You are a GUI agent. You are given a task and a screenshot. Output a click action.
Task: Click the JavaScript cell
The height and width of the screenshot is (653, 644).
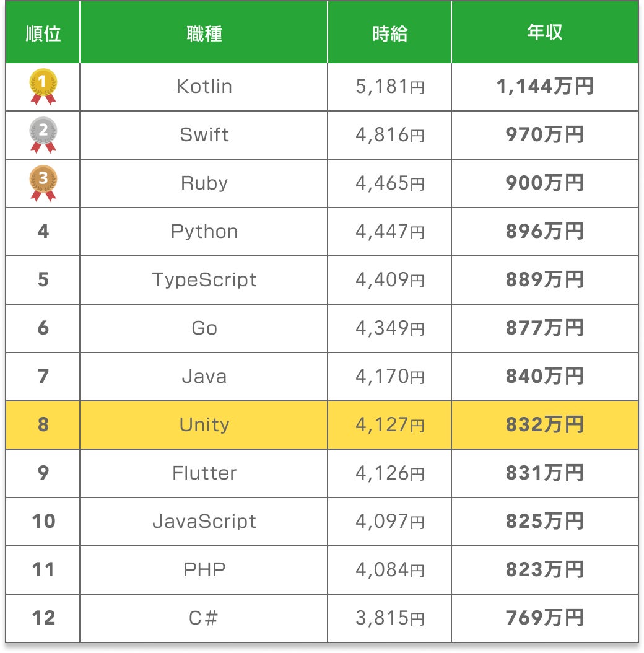tap(204, 521)
